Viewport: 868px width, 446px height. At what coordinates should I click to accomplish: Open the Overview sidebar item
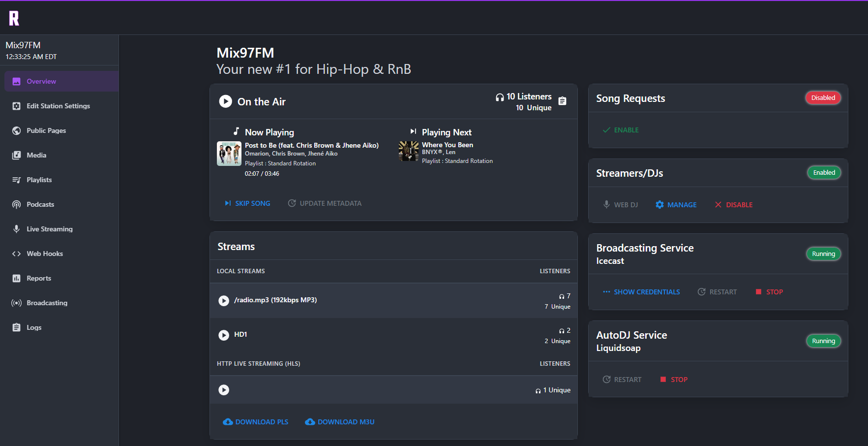(x=61, y=81)
